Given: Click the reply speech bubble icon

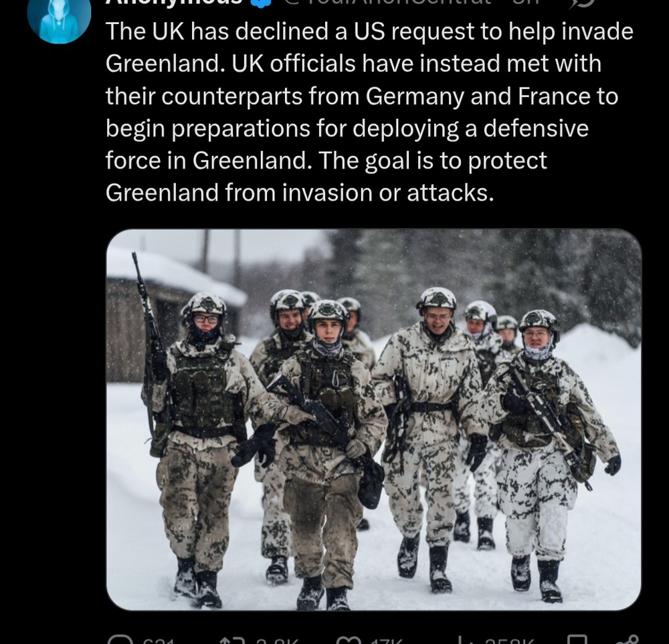Looking at the screenshot, I should tap(120, 640).
